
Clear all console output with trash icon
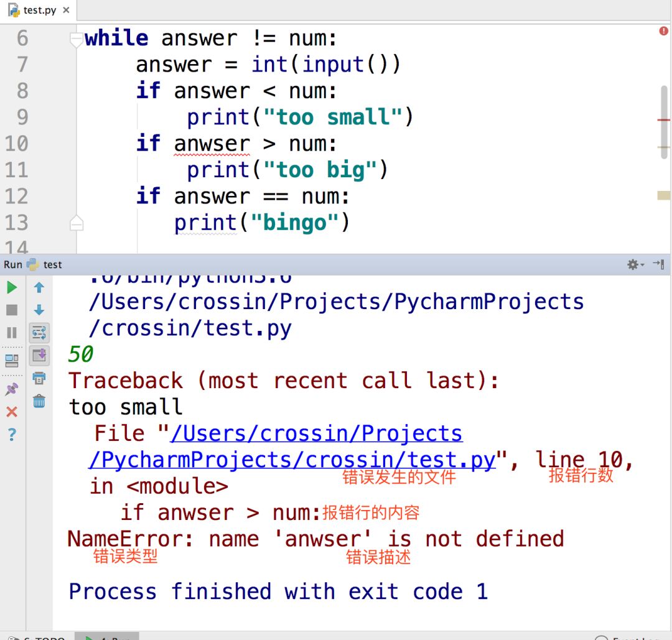point(39,401)
